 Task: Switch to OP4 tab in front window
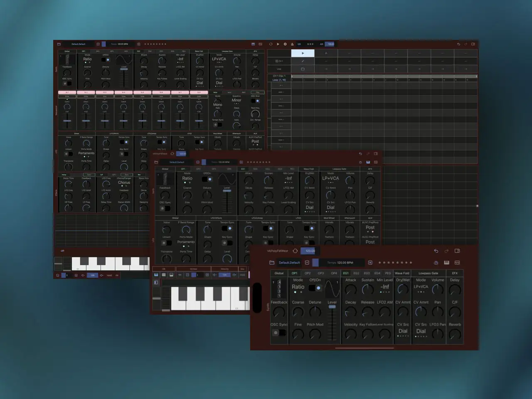pyautogui.click(x=334, y=273)
